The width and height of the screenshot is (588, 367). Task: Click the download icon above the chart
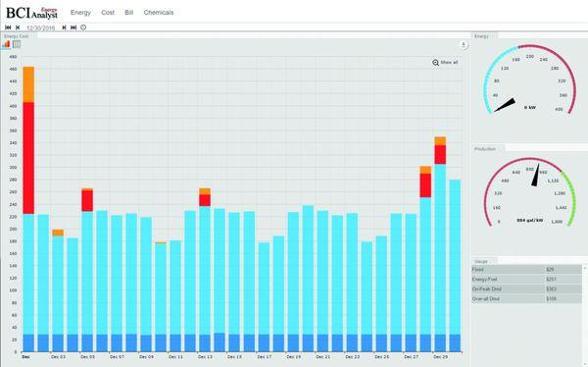click(464, 45)
